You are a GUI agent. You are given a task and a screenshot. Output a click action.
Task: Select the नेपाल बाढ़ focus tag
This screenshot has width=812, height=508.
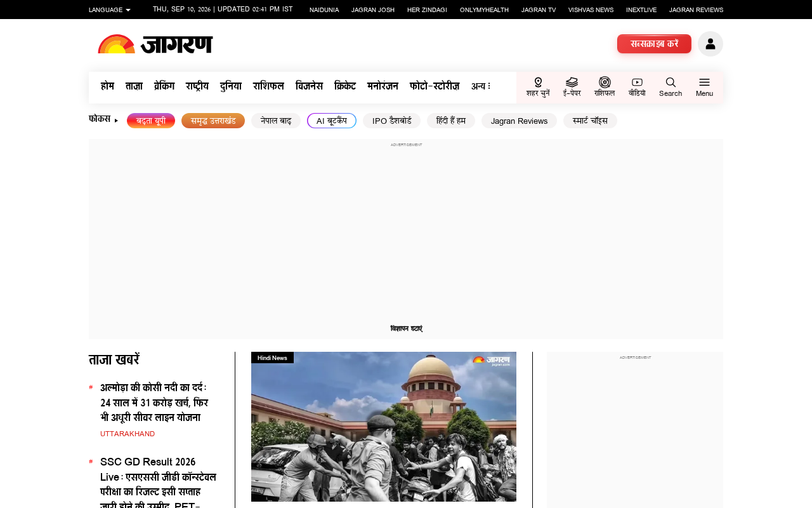tap(276, 121)
